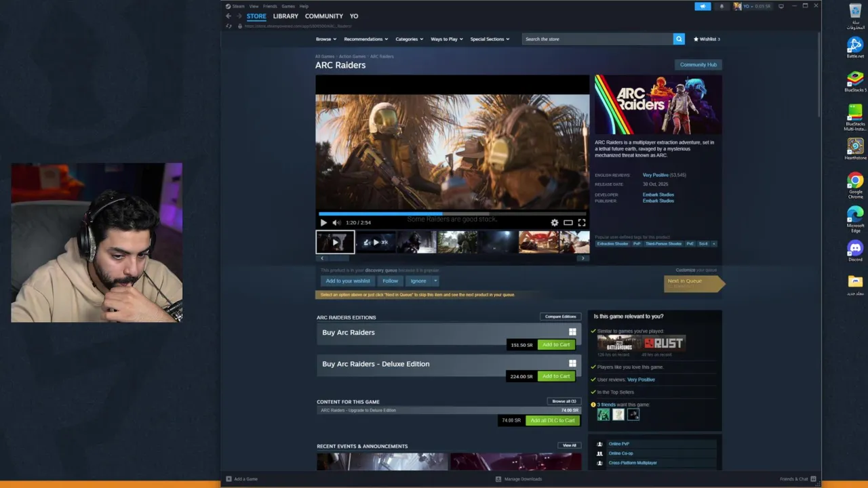Switch to the LIBRARY tab
Screen dimensions: 868x488
click(285, 16)
